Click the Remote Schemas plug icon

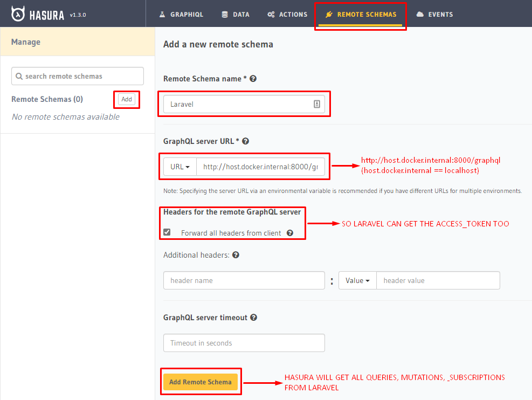[x=329, y=14]
